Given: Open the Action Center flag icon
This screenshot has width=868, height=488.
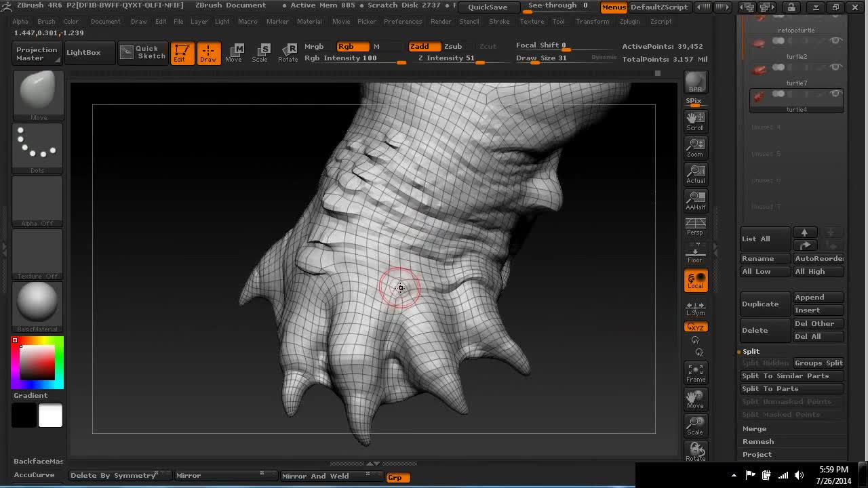Looking at the screenshot, I should coord(750,475).
